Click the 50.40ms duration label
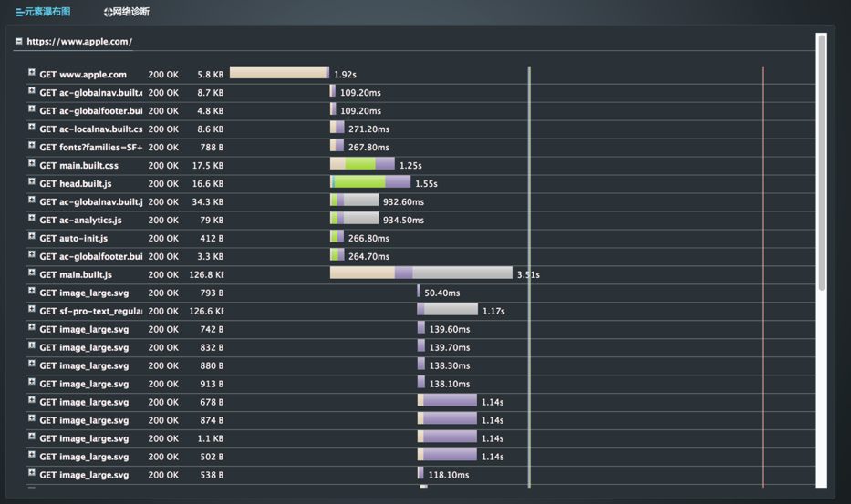The height and width of the screenshot is (504, 851). point(441,293)
